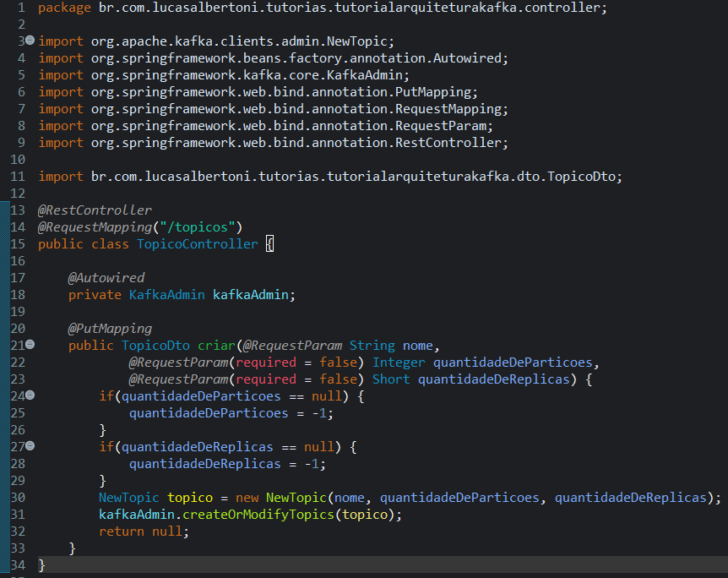
Task: Click the breakpoint margin beside line 30
Action: (7, 497)
